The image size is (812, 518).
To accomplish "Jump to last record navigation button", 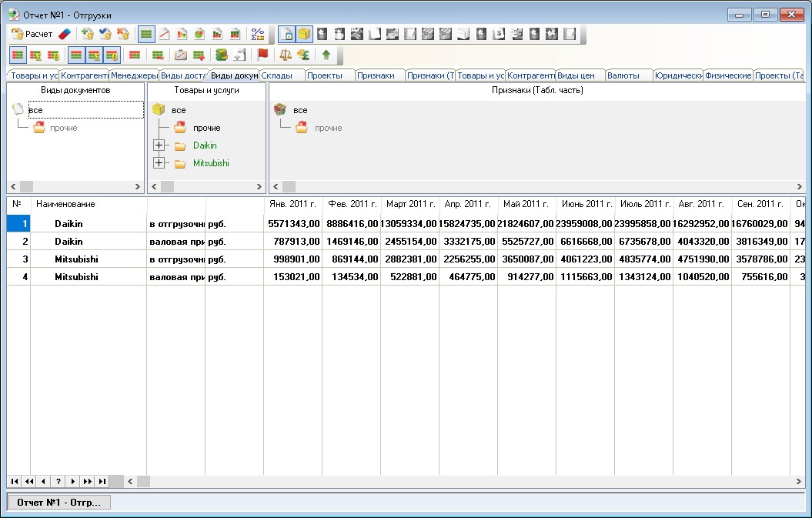I will click(102, 481).
